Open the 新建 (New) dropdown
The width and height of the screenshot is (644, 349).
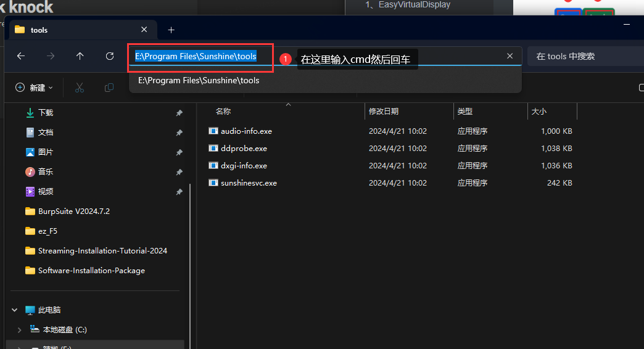pos(34,88)
